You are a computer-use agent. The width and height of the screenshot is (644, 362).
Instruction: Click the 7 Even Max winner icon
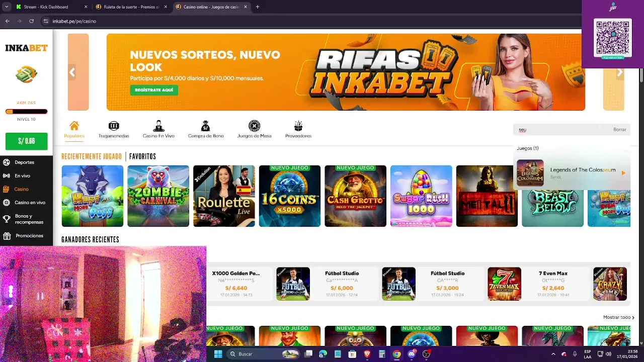click(505, 284)
